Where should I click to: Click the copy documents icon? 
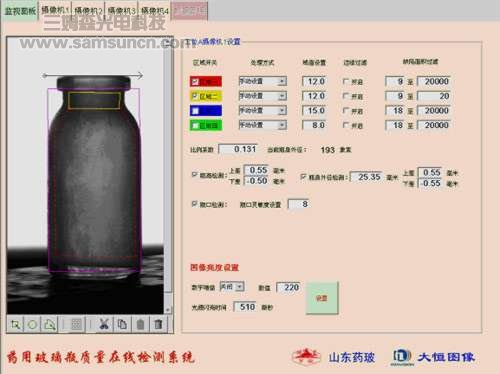coord(122,324)
